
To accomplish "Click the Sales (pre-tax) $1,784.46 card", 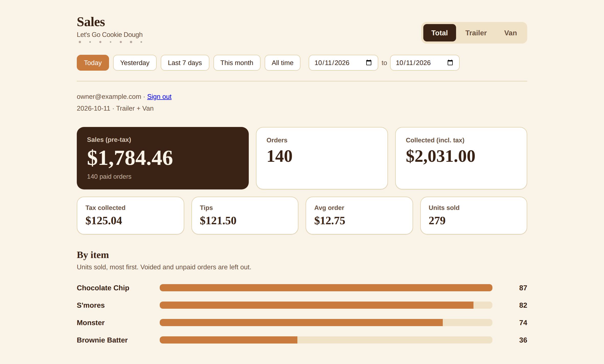I will coord(163,158).
